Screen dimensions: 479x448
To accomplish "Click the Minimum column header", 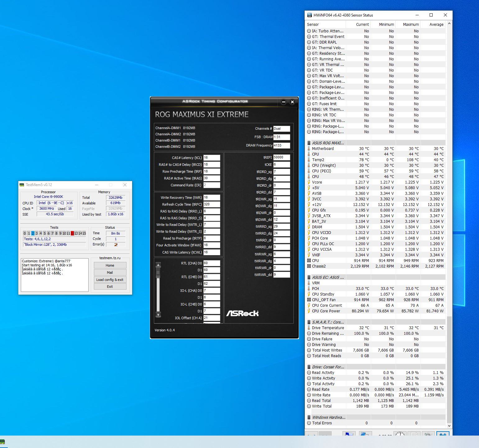I will click(x=383, y=24).
